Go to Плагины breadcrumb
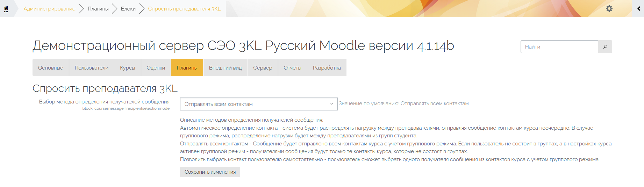Image resolution: width=644 pixels, height=187 pixels. [x=98, y=9]
